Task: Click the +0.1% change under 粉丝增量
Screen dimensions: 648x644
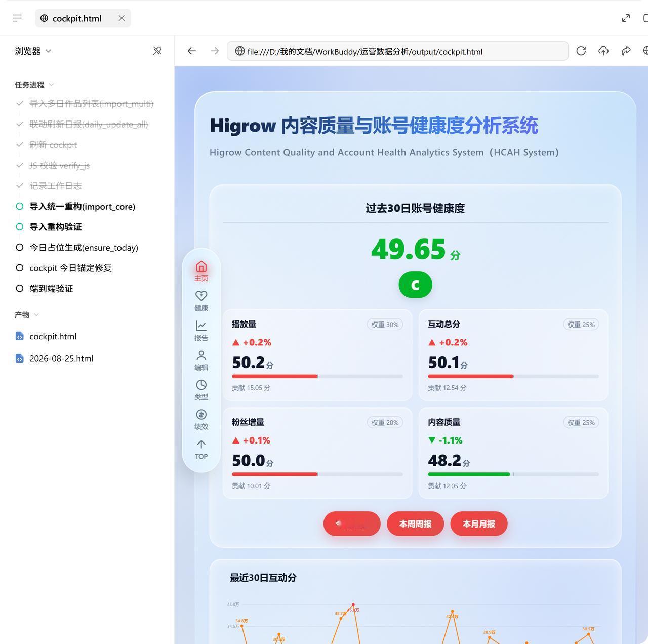Action: [x=251, y=440]
